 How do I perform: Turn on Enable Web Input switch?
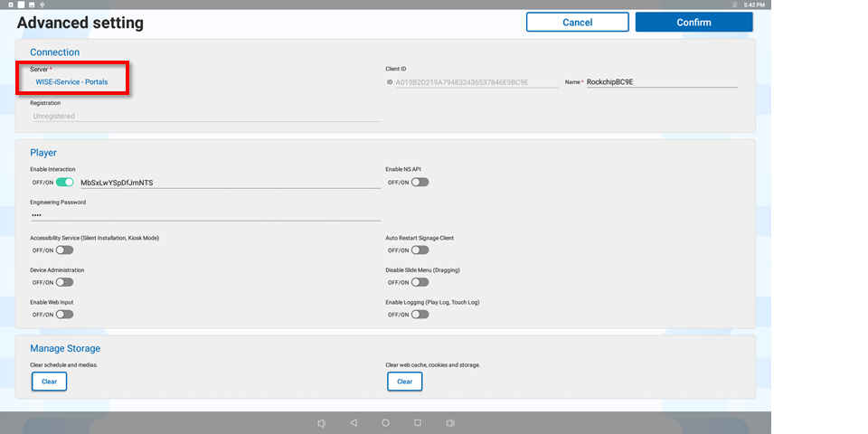click(64, 315)
